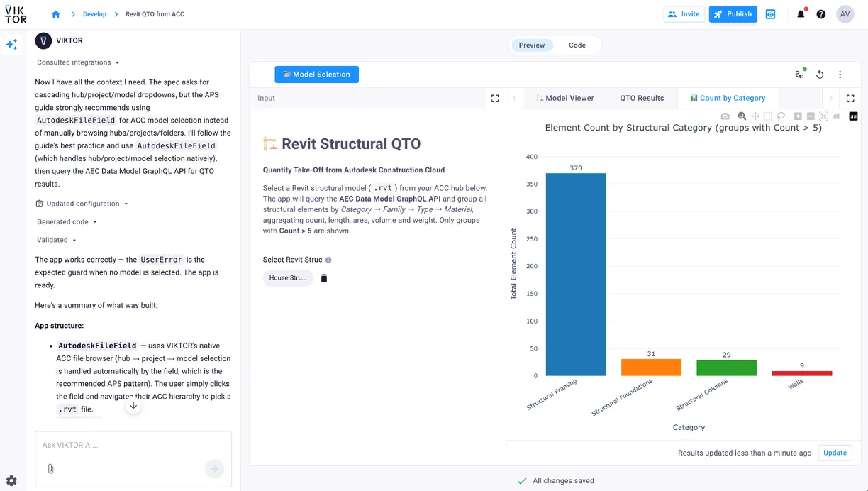The height and width of the screenshot is (491, 868).
Task: Click the green Structural Columns bar
Action: pos(726,368)
